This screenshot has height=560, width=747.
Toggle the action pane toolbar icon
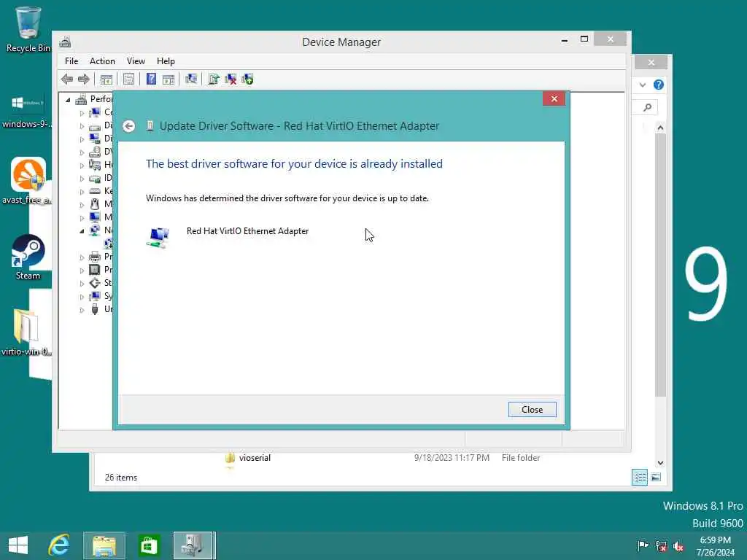pos(169,79)
